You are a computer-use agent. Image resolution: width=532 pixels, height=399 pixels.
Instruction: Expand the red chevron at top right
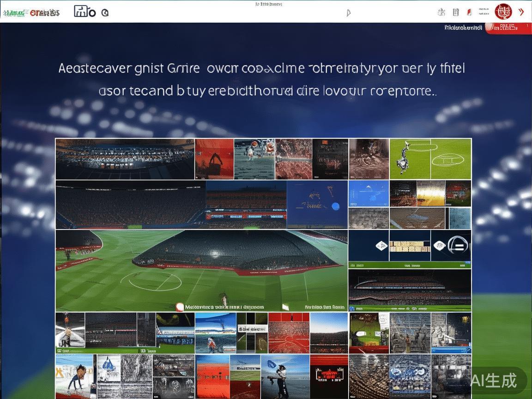point(521,12)
